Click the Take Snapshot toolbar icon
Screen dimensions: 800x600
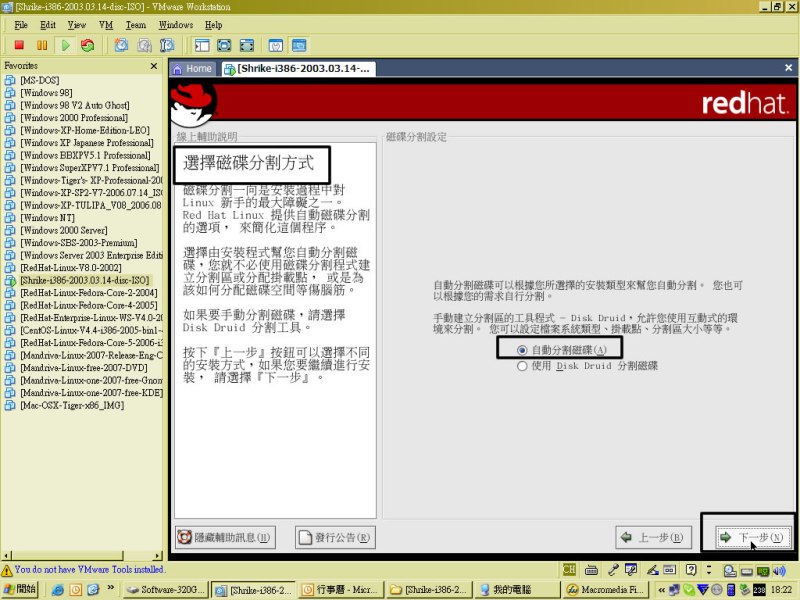coord(121,45)
